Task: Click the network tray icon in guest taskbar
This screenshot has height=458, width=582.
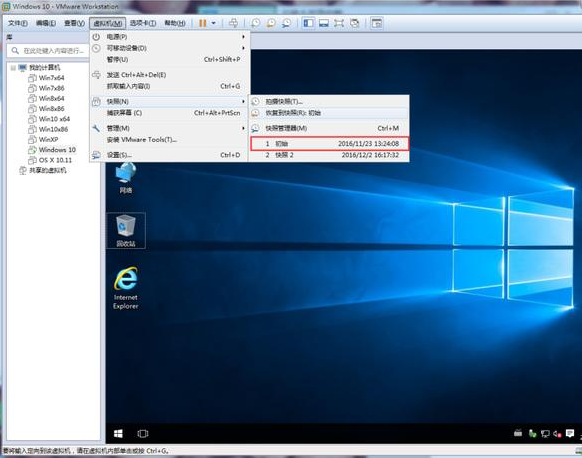Action: point(545,433)
